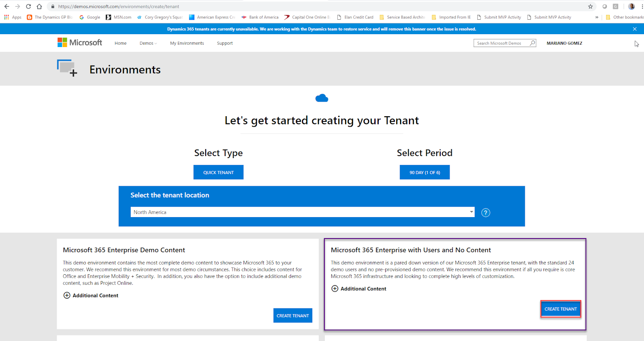Open MARIANO GOMEZ account menu
The width and height of the screenshot is (644, 341).
[564, 43]
